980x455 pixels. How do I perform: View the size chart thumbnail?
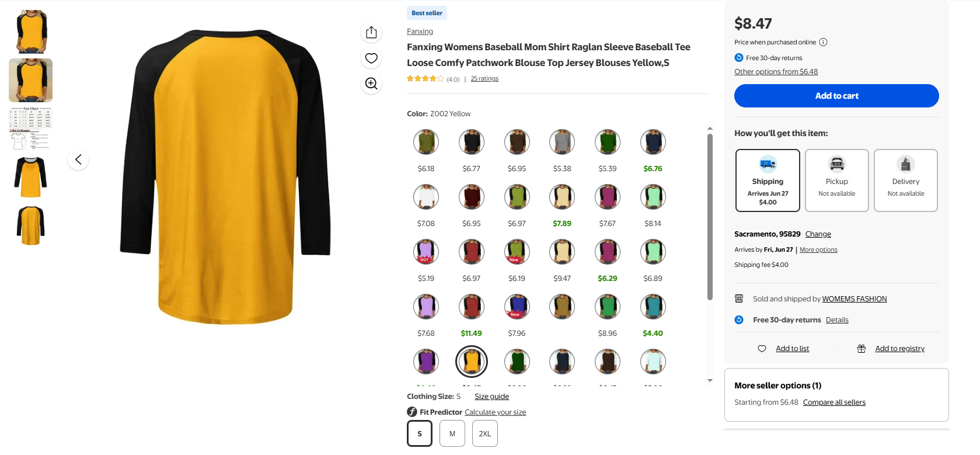click(31, 128)
